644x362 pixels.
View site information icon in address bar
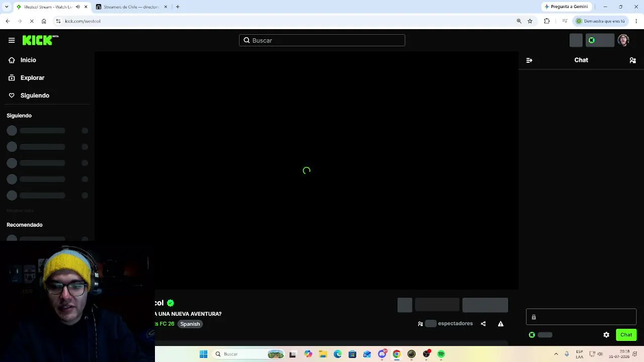pos(58,21)
